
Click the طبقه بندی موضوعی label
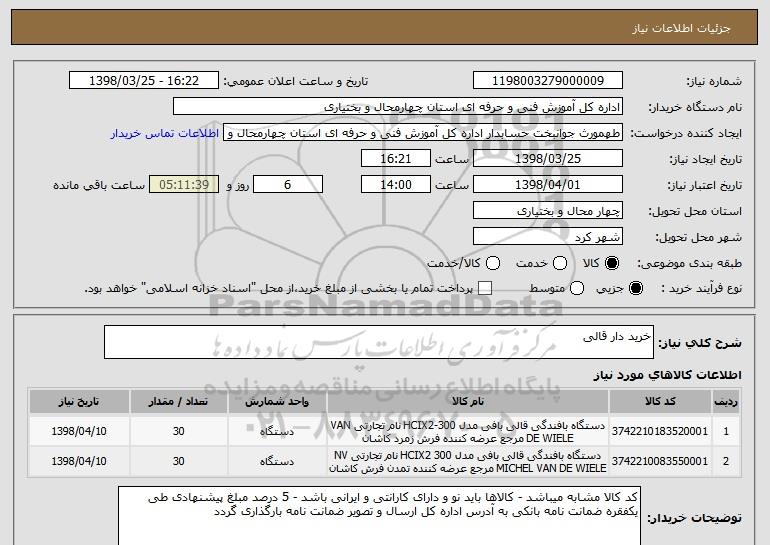(689, 264)
